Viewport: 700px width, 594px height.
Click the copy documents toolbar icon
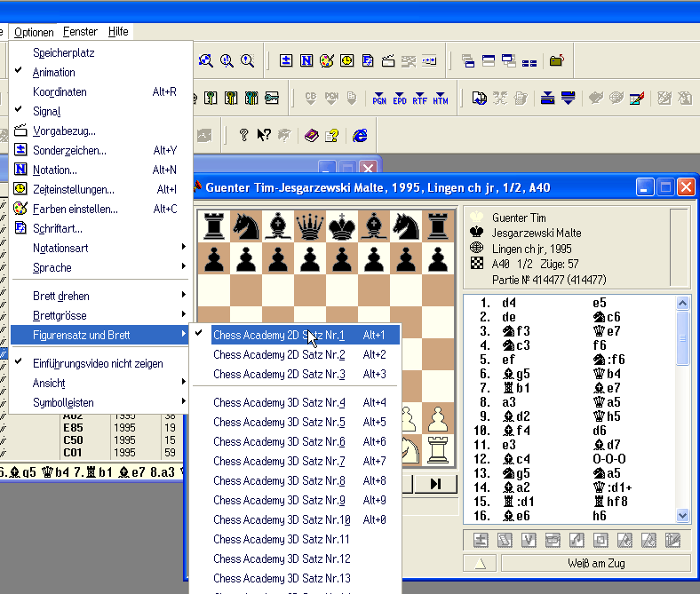click(x=480, y=99)
